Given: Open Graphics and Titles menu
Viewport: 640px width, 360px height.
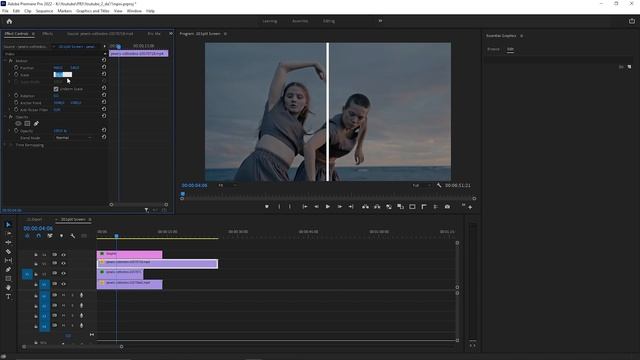Looking at the screenshot, I should pyautogui.click(x=93, y=11).
